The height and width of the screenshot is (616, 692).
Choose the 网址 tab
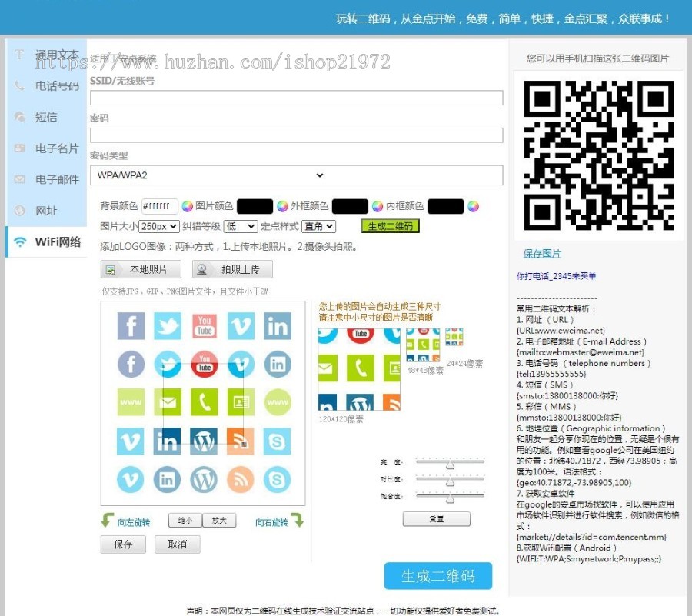47,211
